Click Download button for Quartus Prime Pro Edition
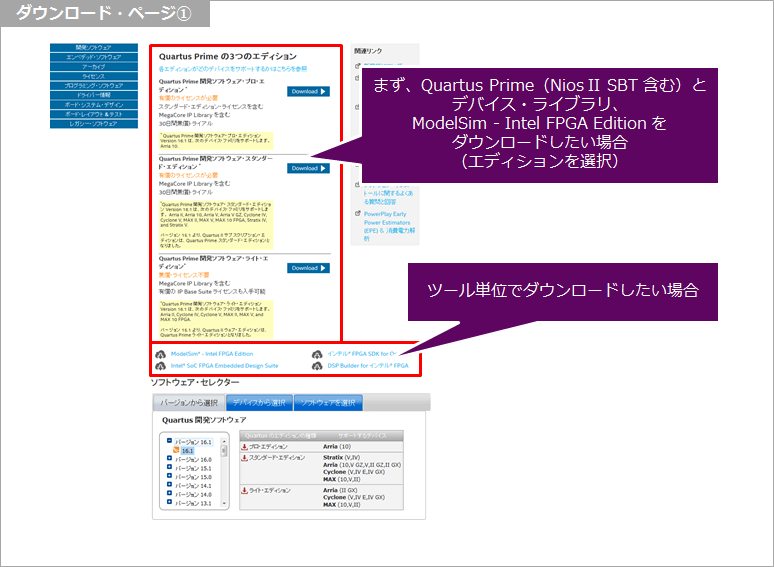774x567 pixels. pos(309,92)
